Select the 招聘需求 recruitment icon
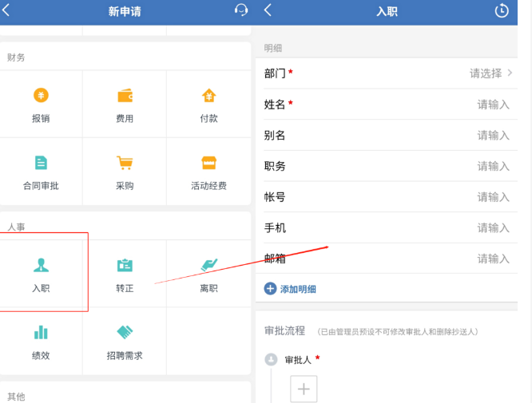This screenshot has height=403, width=532. 125,333
